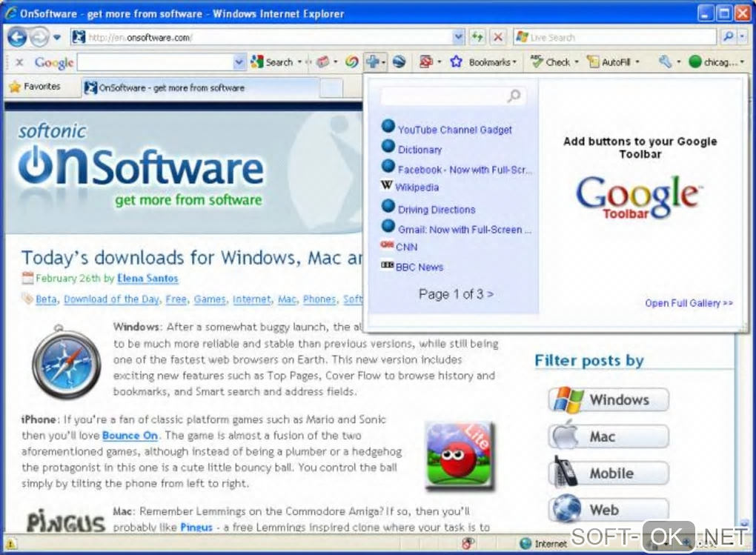This screenshot has width=756, height=555.
Task: Open the Favorites panel
Action: [x=35, y=87]
